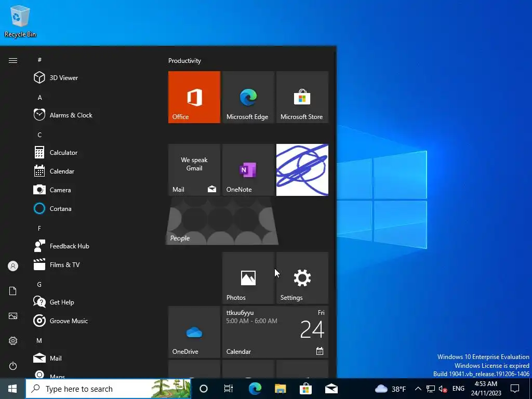Click the A letter header in app list
This screenshot has height=399, width=532.
point(39,97)
